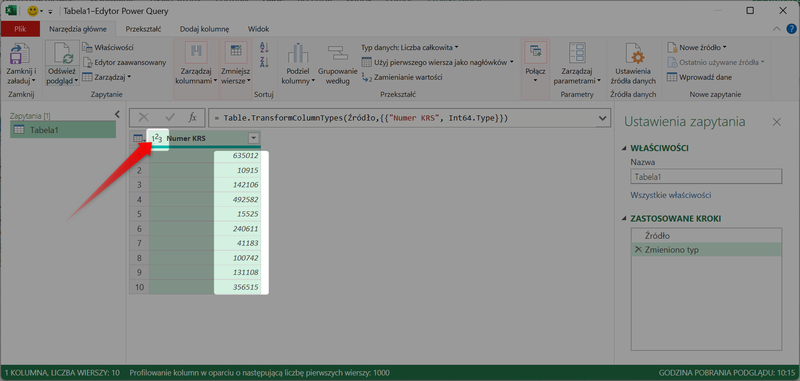Click the Zamknij i załaduj icon
800x381 pixels.
(x=19, y=53)
